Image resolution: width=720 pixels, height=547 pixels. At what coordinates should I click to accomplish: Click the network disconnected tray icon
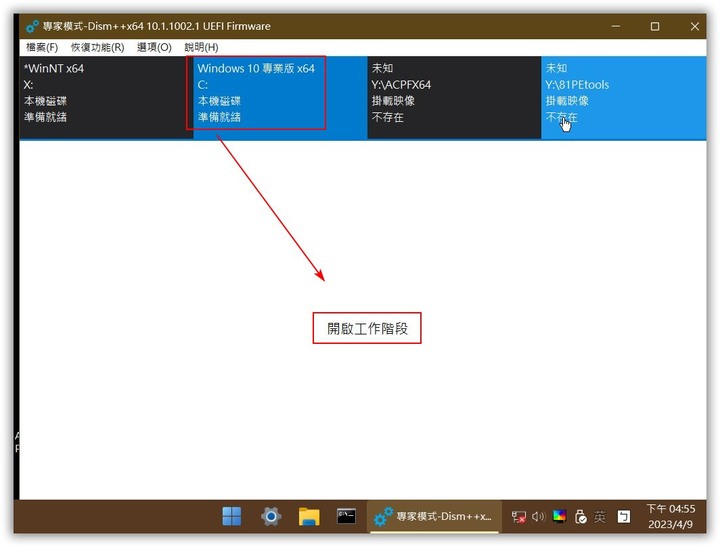coord(519,517)
